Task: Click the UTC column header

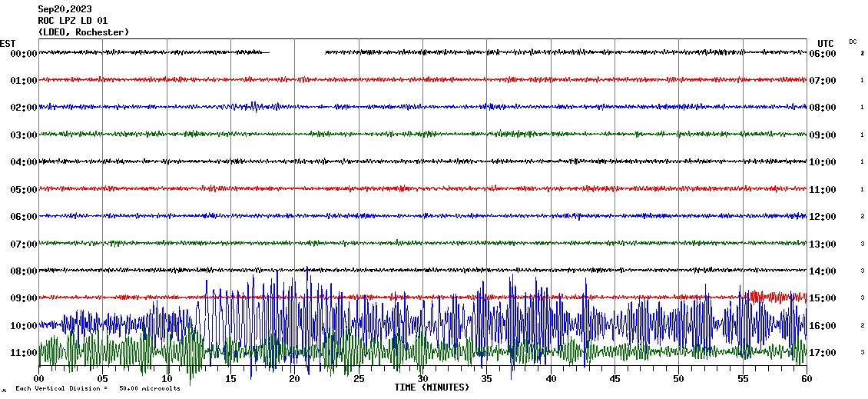Action: 826,43
